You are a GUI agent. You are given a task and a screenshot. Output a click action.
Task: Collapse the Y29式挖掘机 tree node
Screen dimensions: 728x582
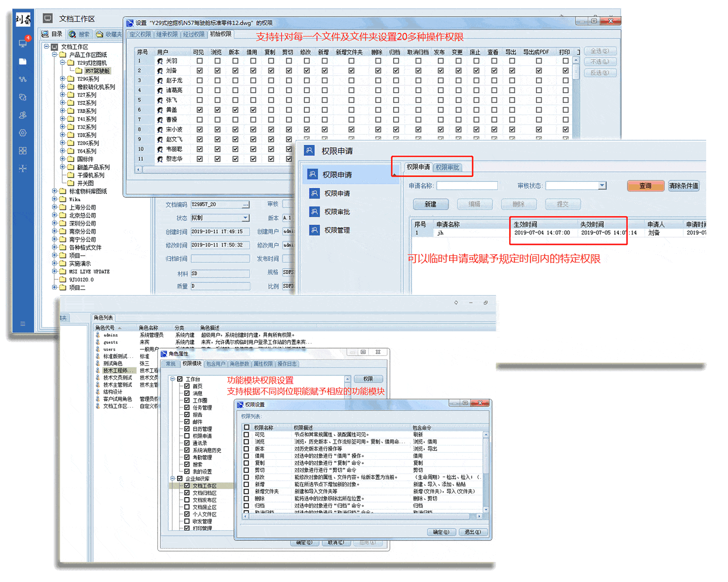tap(63, 63)
